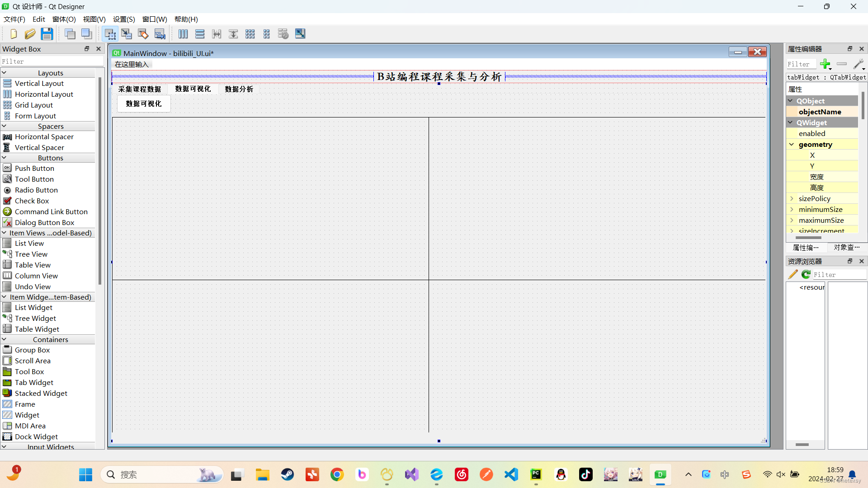The image size is (868, 488).
Task: Apply Lay Out in Form Layout icon
Action: point(267,34)
